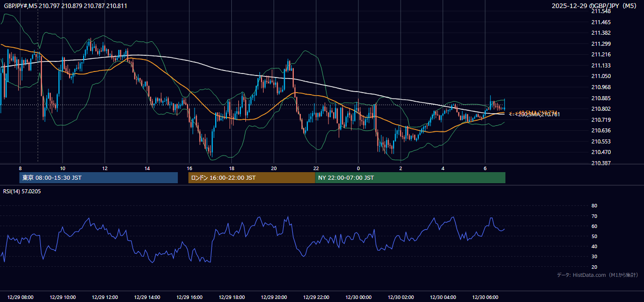Click the 12/29 14:00 date label
The height and width of the screenshot is (302, 644).
click(148, 297)
